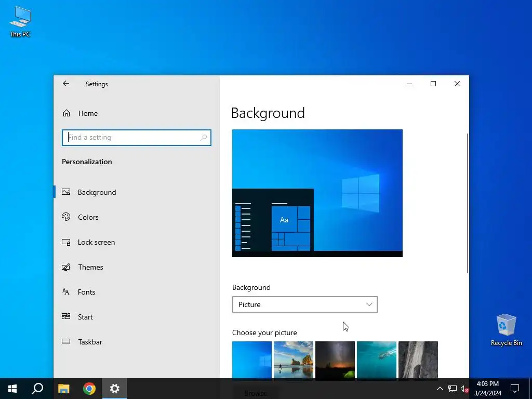Screen dimensions: 532x399
Task: Open the clock showing 4:03 PM
Action: click(487, 389)
